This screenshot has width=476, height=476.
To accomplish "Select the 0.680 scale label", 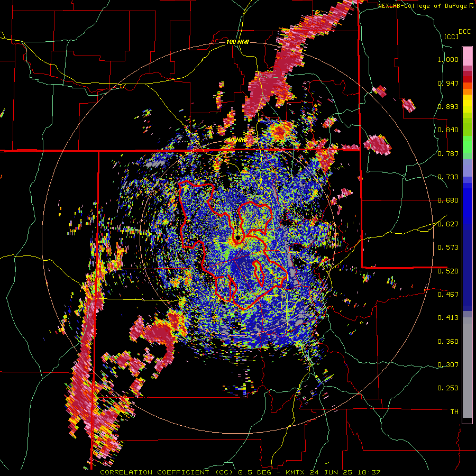I will pyautogui.click(x=448, y=200).
